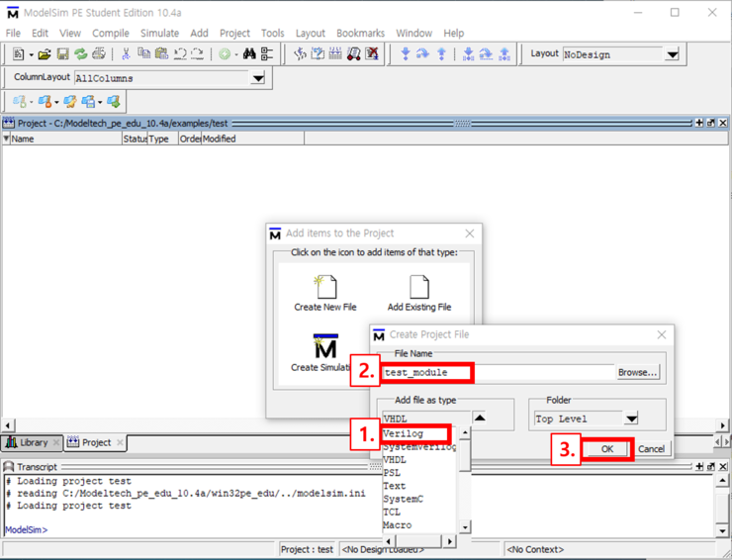Click the Paste clipboard icon
The height and width of the screenshot is (560, 732).
(x=161, y=54)
